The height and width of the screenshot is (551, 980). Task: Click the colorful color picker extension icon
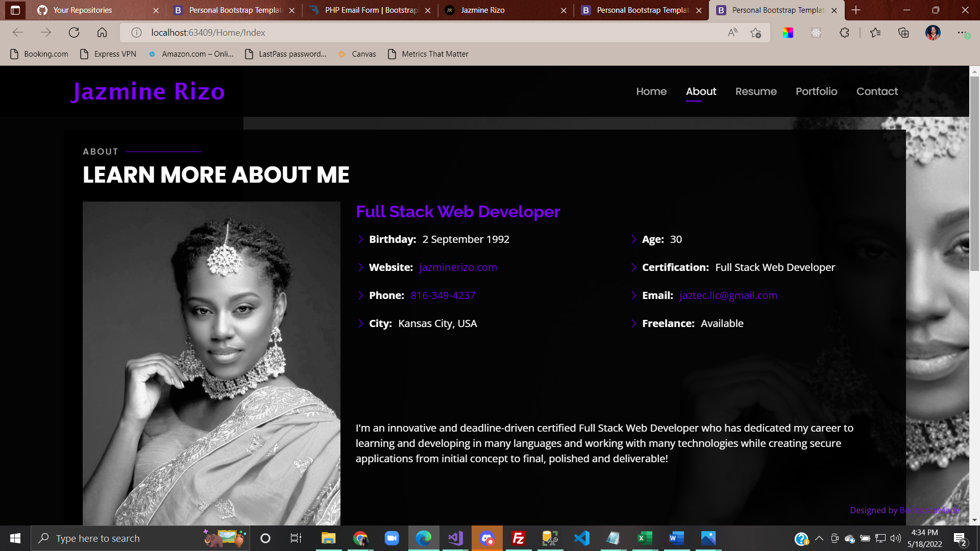(788, 33)
